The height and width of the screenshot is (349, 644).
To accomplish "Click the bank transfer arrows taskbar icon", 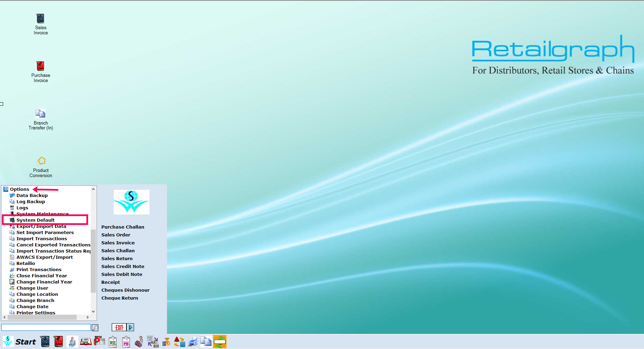I will pyautogui.click(x=153, y=342).
